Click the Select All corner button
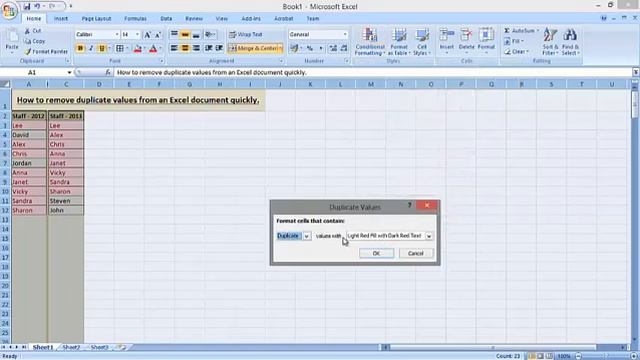Image resolution: width=640 pixels, height=360 pixels. click(x=5, y=84)
